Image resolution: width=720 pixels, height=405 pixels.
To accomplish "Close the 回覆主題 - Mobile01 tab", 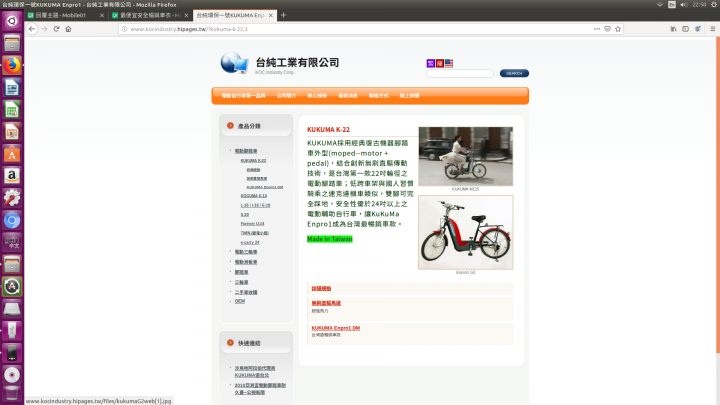I will 101,15.
